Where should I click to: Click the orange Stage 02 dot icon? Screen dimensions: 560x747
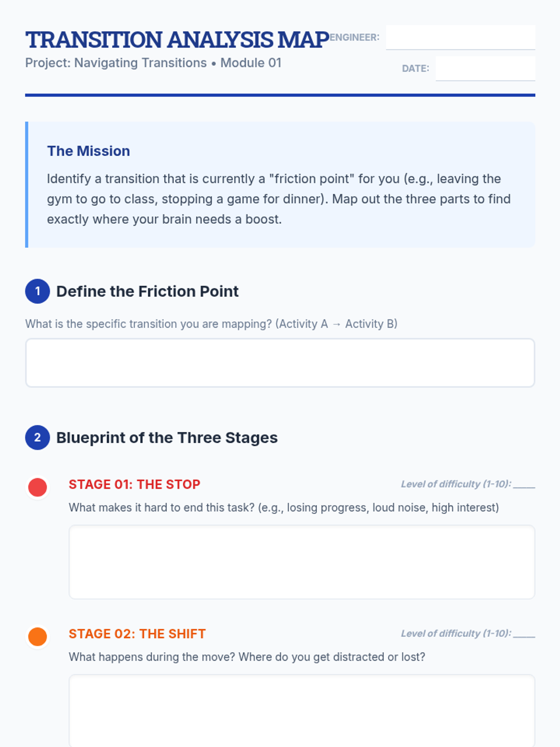click(x=37, y=636)
